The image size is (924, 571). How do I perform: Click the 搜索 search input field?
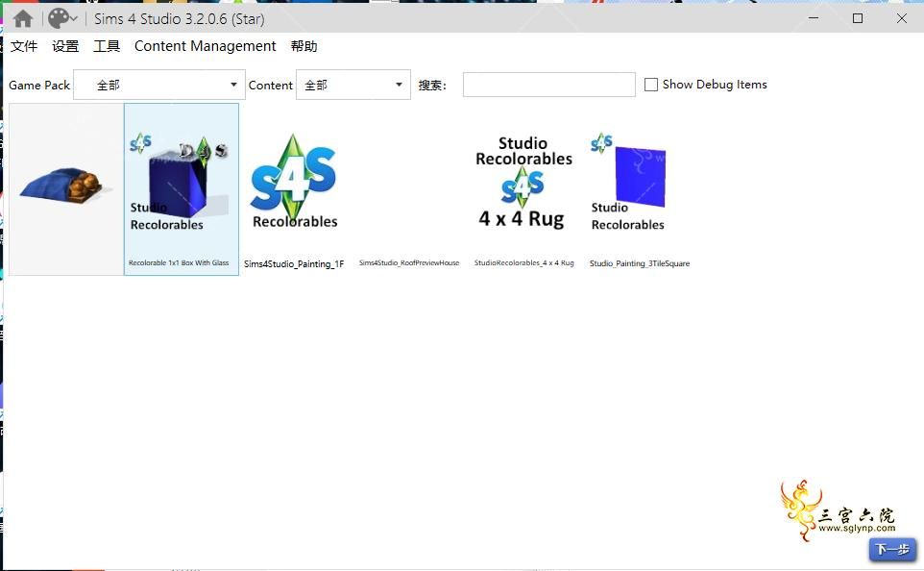548,85
